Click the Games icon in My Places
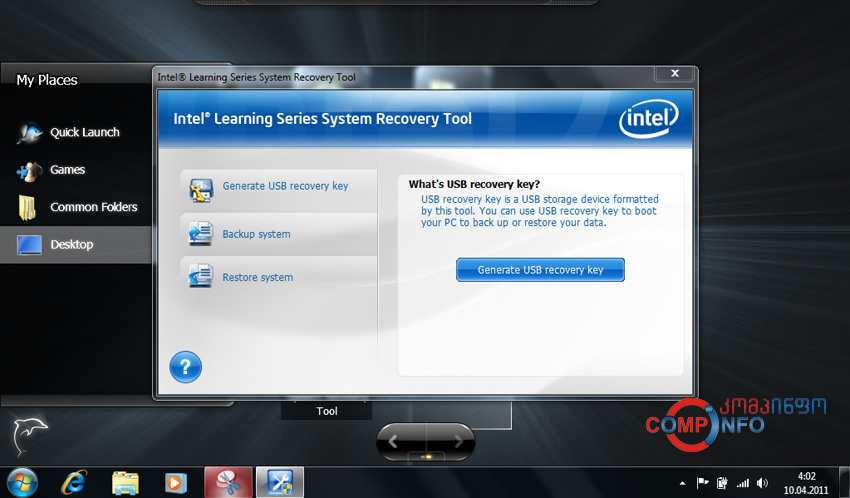This screenshot has height=498, width=850. [x=29, y=171]
